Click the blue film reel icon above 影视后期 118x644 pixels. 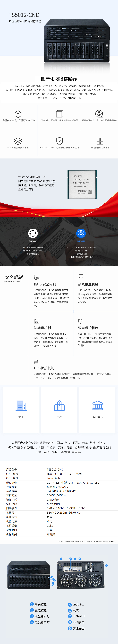[81, 233]
